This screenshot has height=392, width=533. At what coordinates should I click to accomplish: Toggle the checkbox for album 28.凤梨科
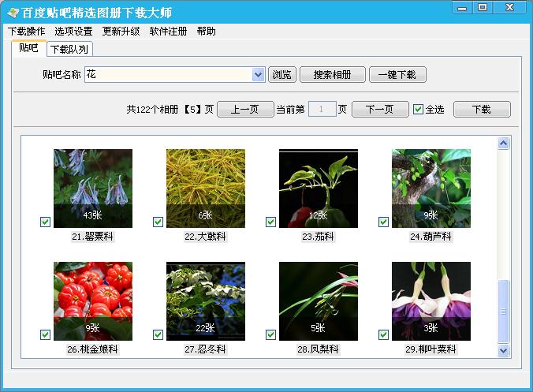click(x=270, y=334)
